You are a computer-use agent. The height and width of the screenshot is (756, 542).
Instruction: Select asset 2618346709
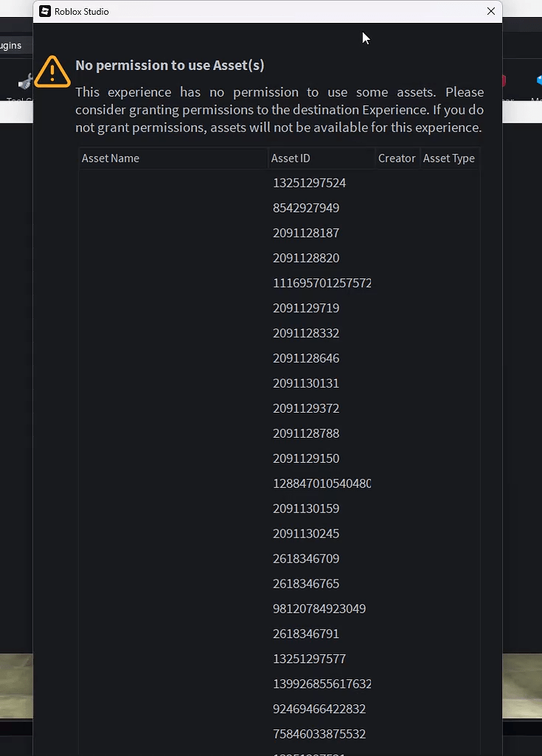306,558
